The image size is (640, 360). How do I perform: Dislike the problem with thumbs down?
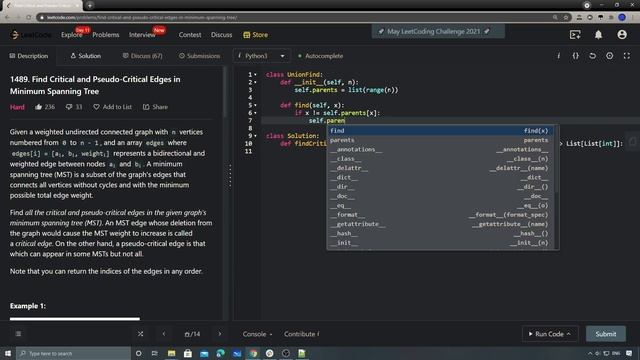pos(69,107)
